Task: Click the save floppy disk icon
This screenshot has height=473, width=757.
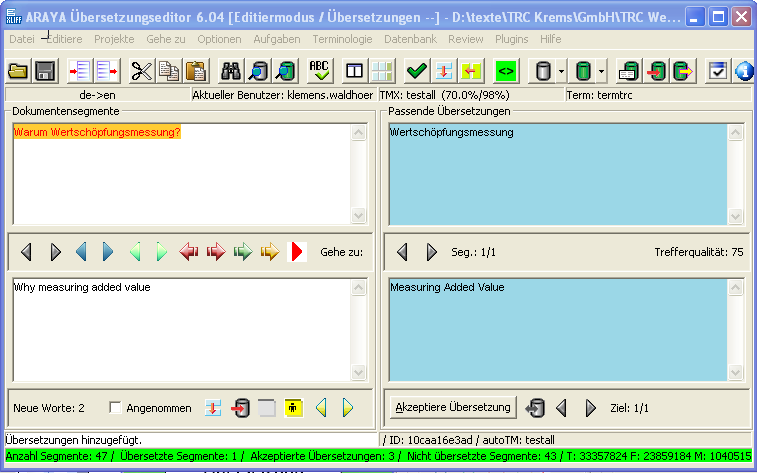Action: click(44, 71)
